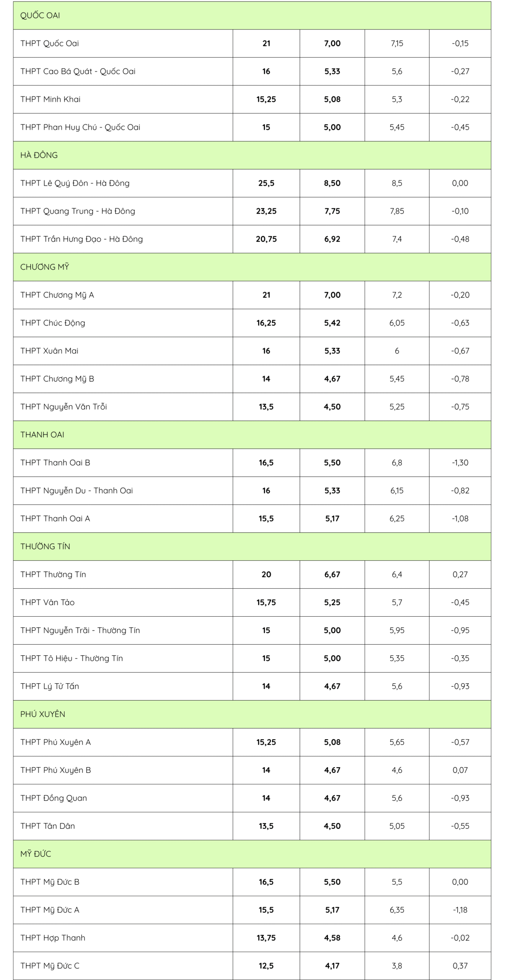505x980 pixels.
Task: Click the THPT Đồng Quan school name
Action: (x=54, y=798)
